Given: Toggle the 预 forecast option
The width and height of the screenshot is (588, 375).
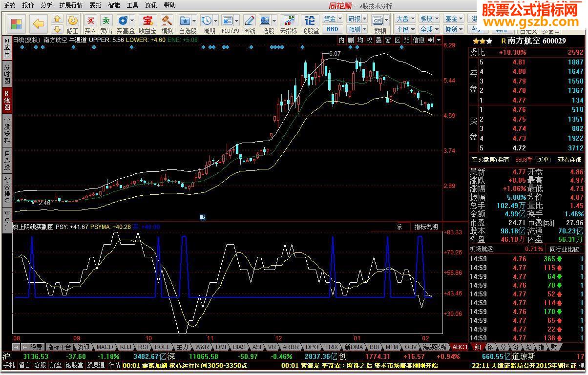Looking at the screenshot, I should pyautogui.click(x=406, y=40).
